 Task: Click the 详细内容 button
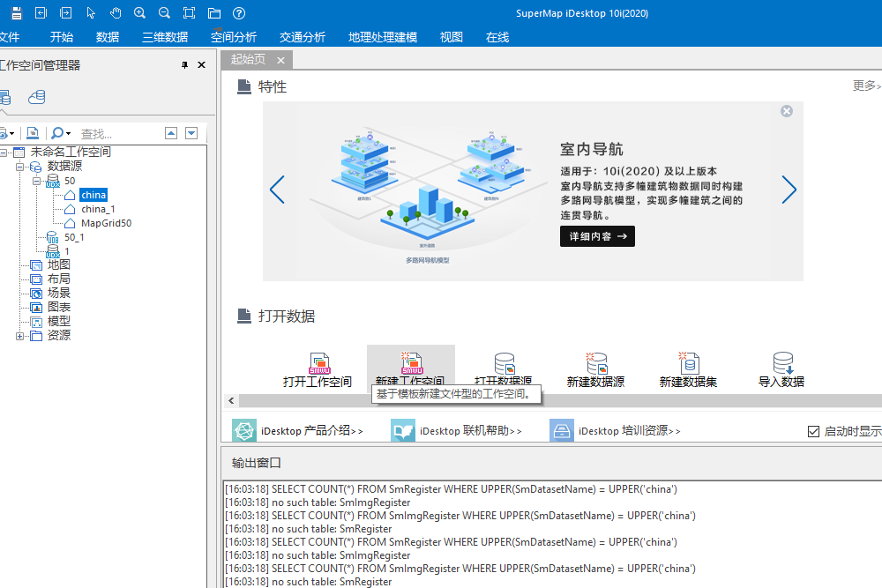click(597, 236)
